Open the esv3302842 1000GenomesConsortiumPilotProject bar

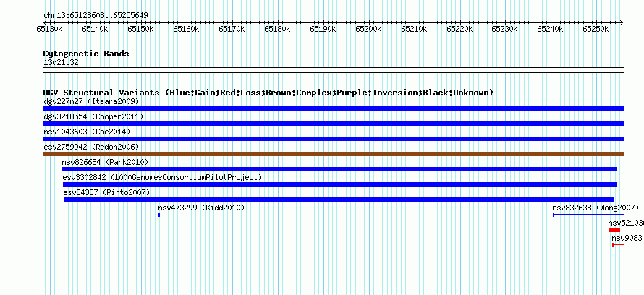pyautogui.click(x=340, y=184)
